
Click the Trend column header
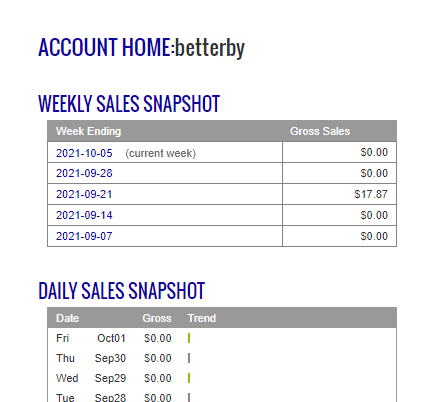click(x=202, y=318)
